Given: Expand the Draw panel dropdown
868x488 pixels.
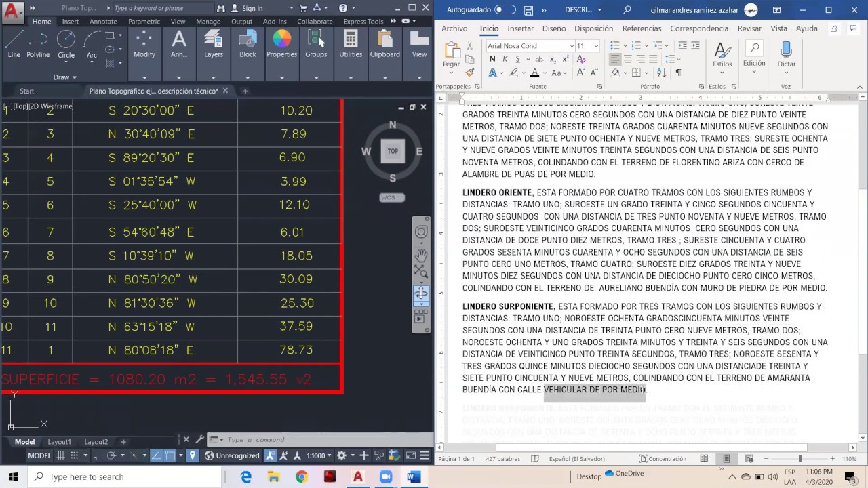Looking at the screenshot, I should 65,77.
